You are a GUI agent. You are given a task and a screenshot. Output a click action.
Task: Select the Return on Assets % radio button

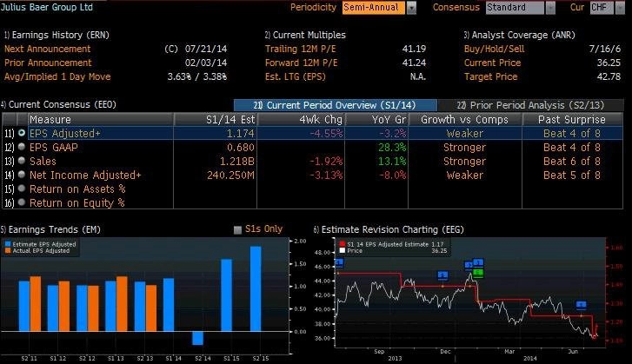pos(22,189)
